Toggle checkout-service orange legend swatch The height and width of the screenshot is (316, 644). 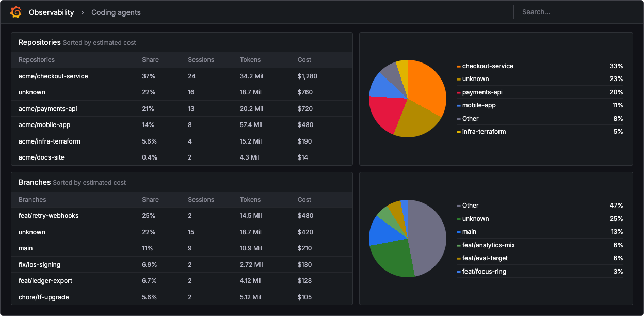point(459,66)
